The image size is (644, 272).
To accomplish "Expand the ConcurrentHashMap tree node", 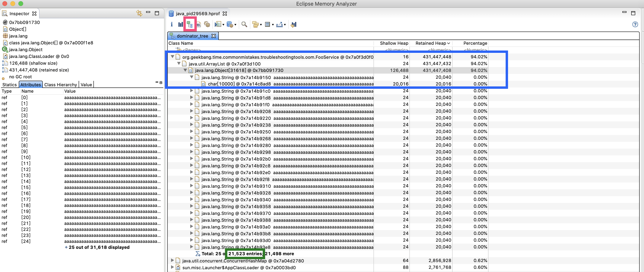I will click(172, 260).
